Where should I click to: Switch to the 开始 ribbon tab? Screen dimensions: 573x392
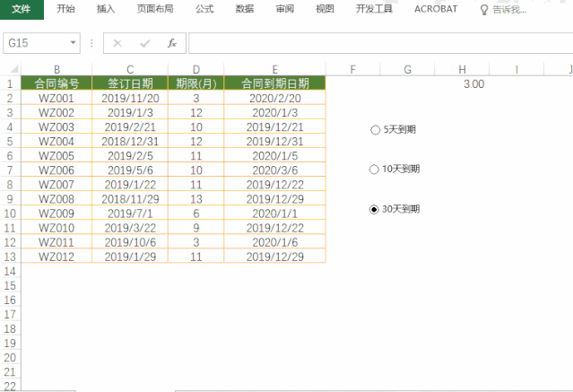click(x=65, y=9)
